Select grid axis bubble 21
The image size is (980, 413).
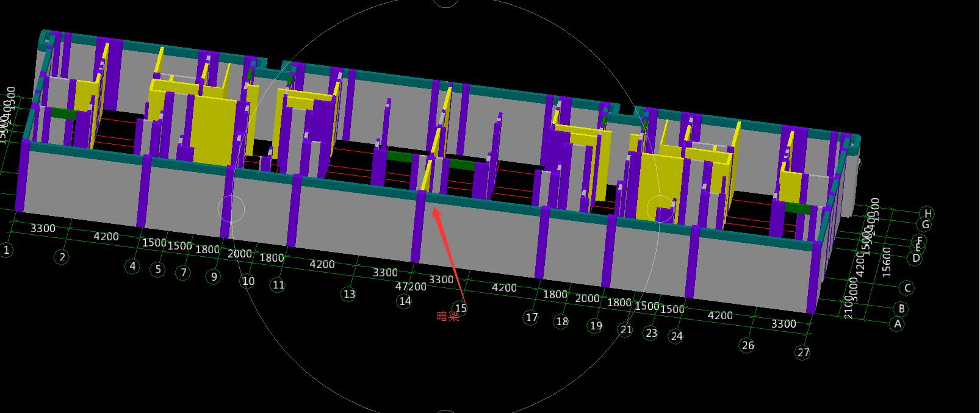(x=626, y=329)
